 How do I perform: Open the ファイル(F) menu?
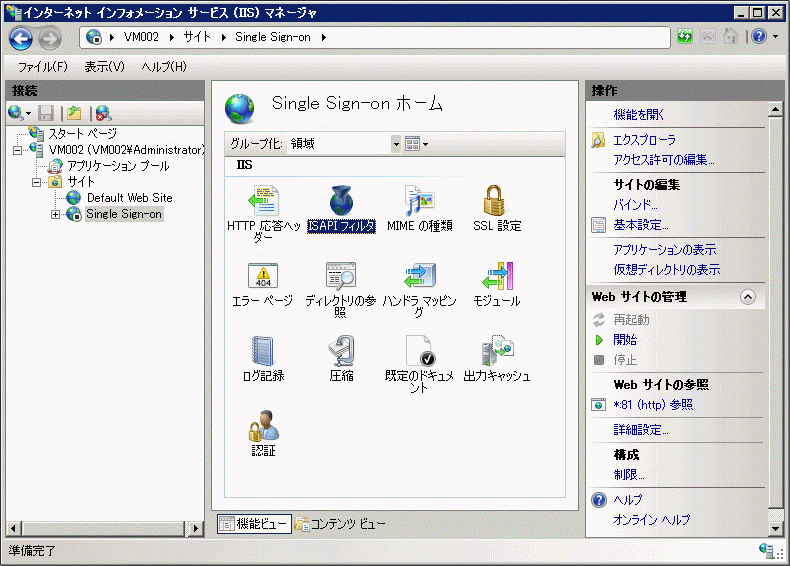coord(43,67)
